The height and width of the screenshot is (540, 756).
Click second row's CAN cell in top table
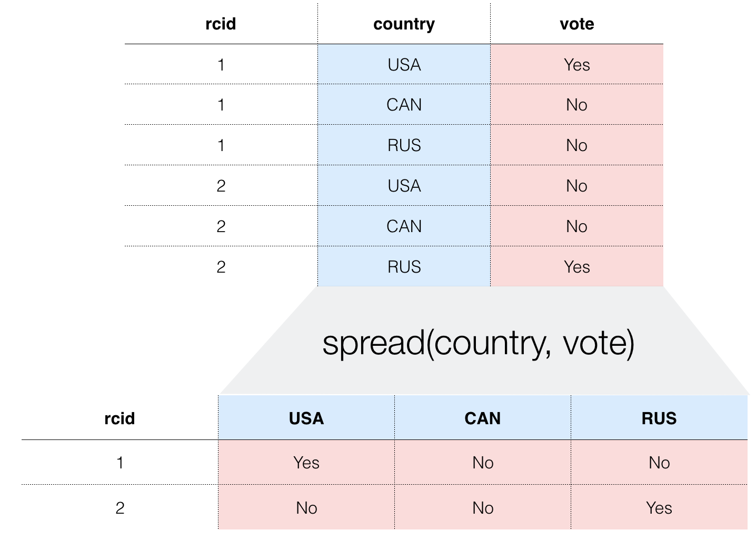coord(404,105)
